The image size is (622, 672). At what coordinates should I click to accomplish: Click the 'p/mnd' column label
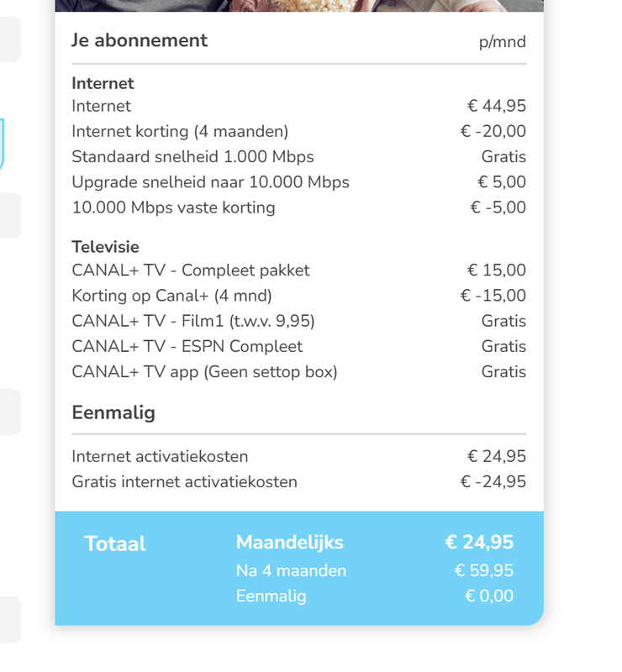(502, 41)
